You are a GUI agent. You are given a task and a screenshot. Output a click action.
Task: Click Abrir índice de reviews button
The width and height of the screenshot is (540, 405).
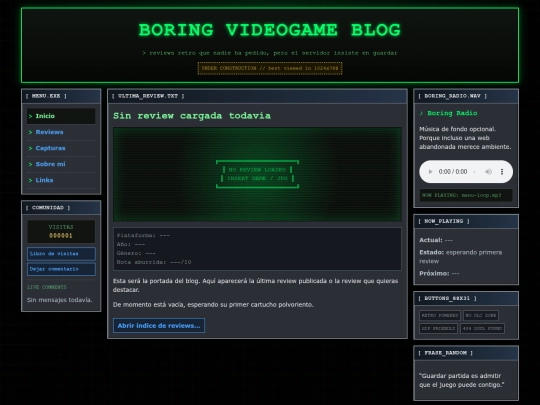pyautogui.click(x=159, y=325)
